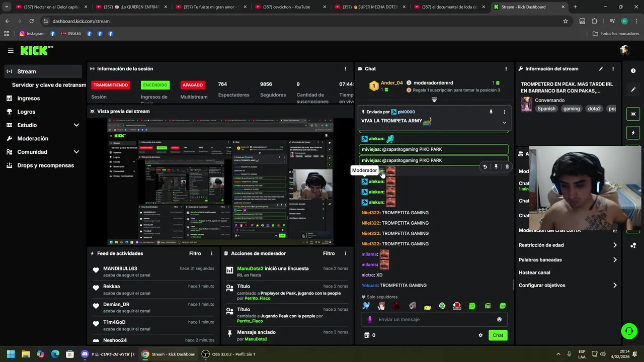Open activity feed three-dot menu
Image resolution: width=644 pixels, height=362 pixels.
click(211, 254)
